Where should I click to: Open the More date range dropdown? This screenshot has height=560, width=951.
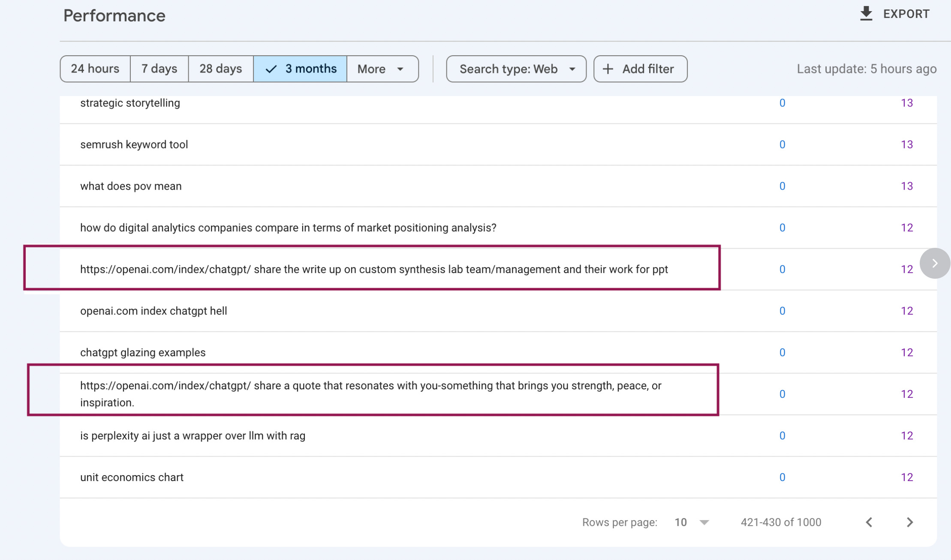pyautogui.click(x=382, y=69)
